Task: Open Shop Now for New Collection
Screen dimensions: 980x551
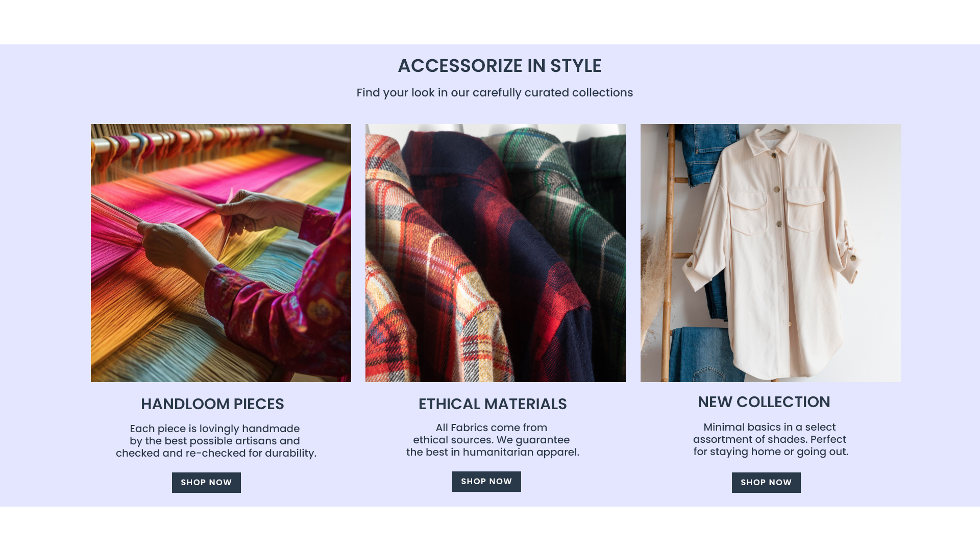Action: (x=766, y=483)
